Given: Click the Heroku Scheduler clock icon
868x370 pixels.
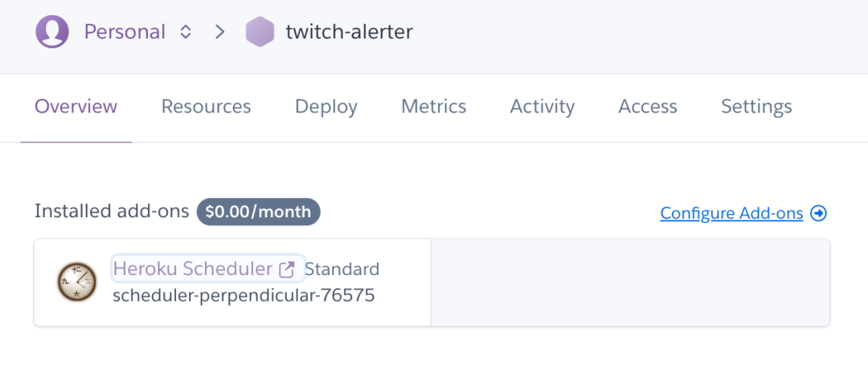Looking at the screenshot, I should pos(76,282).
